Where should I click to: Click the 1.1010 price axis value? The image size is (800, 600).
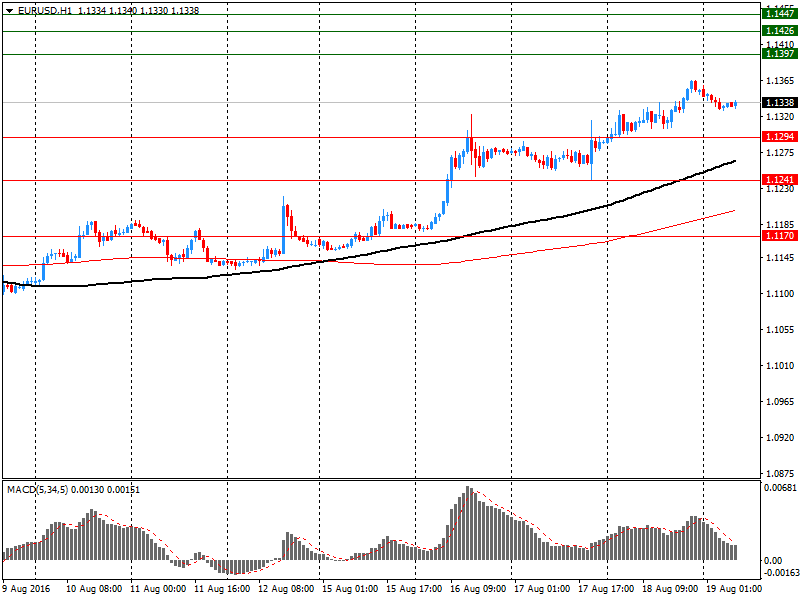pos(780,365)
